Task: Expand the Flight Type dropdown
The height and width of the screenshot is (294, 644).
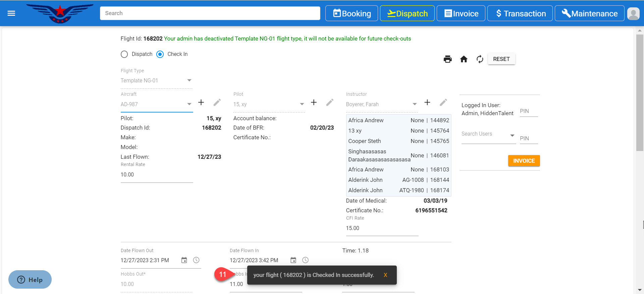Action: pyautogui.click(x=189, y=80)
